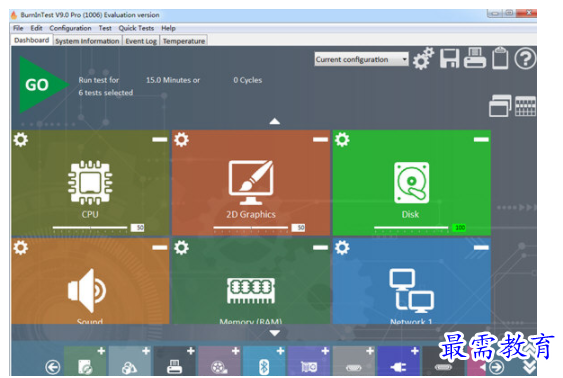This screenshot has height=378, width=563.
Task: Switch to the Temperature tab
Action: coord(184,41)
